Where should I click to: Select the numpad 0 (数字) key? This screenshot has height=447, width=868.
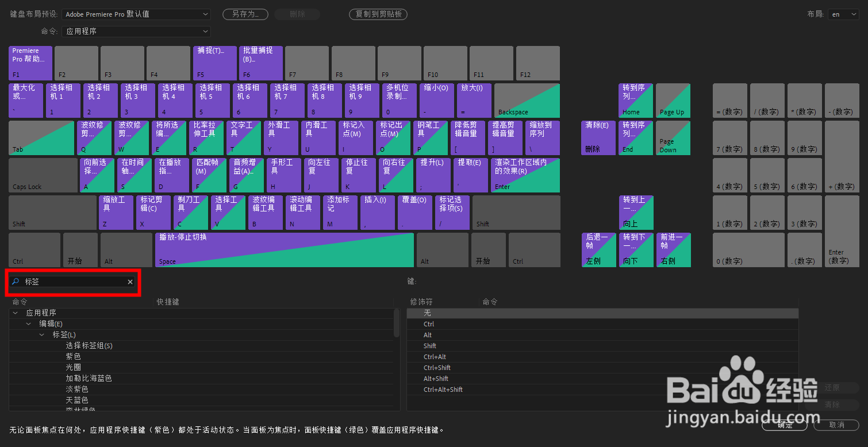click(748, 250)
